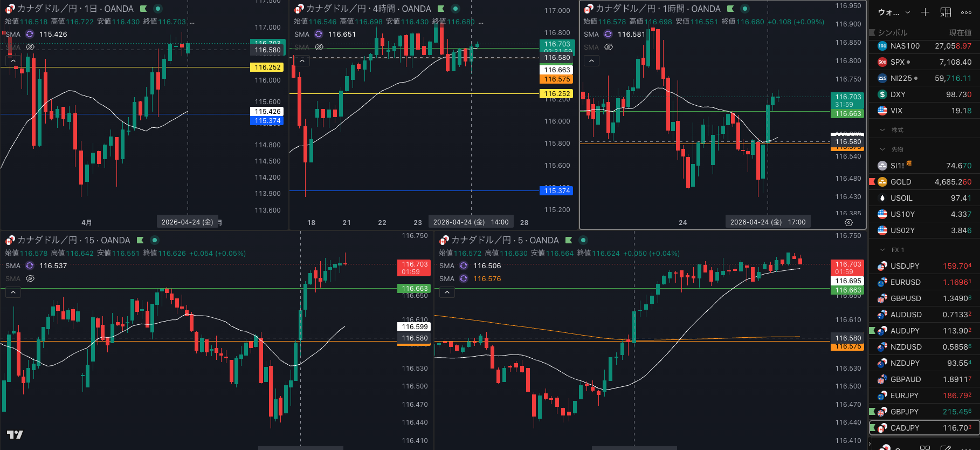
Task: Click the green flag on 5-minute chart
Action: tap(569, 240)
